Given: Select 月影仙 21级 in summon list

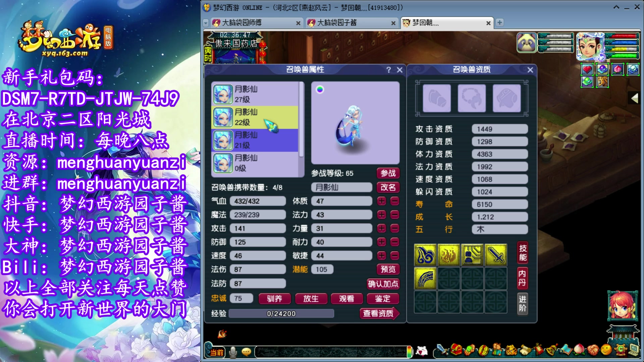Looking at the screenshot, I should (255, 140).
